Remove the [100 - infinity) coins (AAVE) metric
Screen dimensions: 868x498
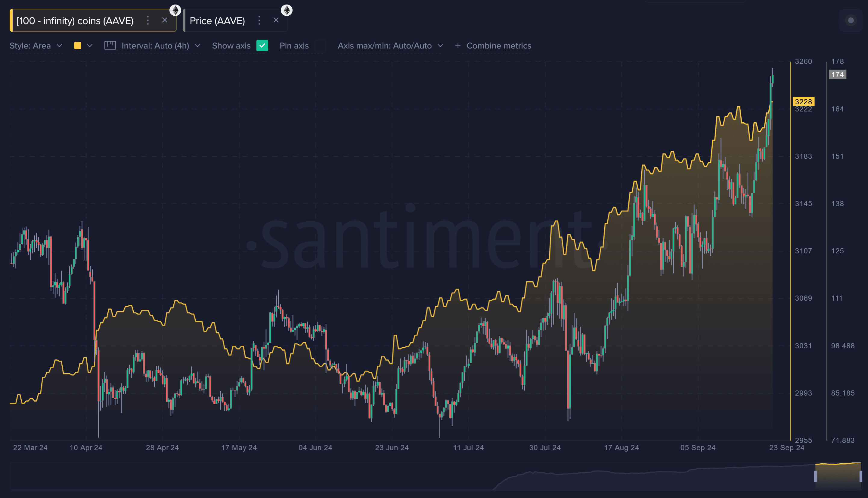click(165, 20)
